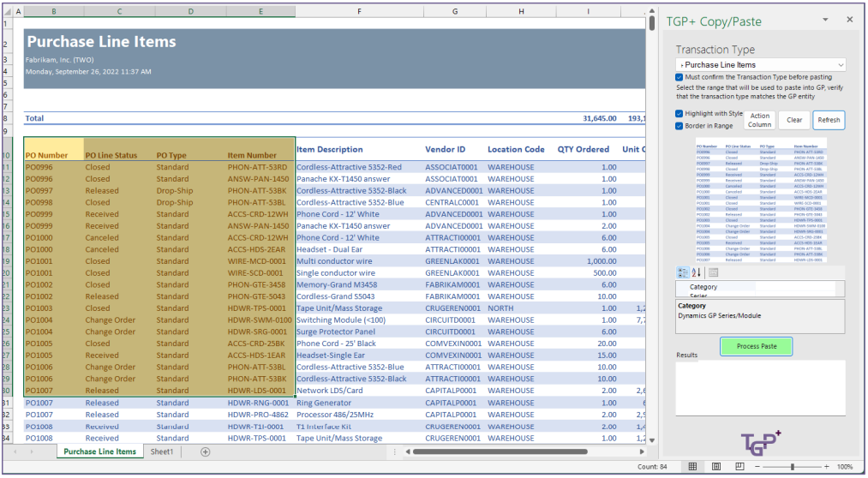Click the horizontal scrollbar thumb

[500, 452]
